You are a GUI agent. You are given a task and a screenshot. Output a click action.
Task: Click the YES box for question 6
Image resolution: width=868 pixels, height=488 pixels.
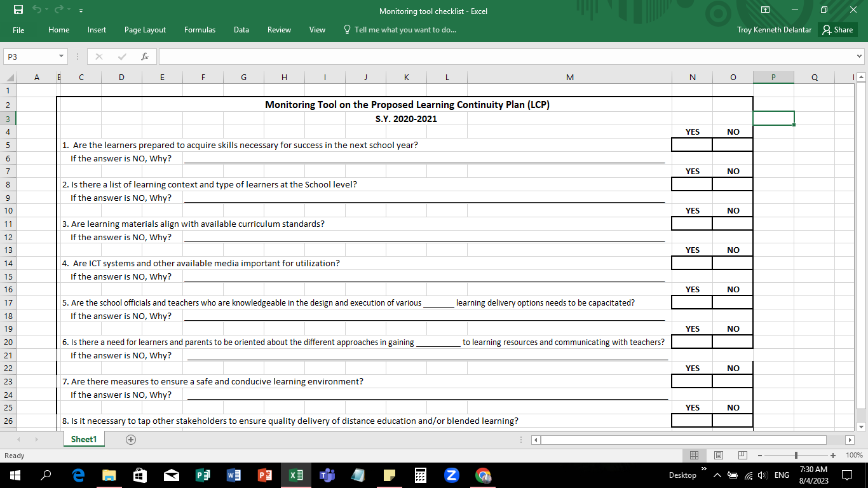pyautogui.click(x=692, y=342)
